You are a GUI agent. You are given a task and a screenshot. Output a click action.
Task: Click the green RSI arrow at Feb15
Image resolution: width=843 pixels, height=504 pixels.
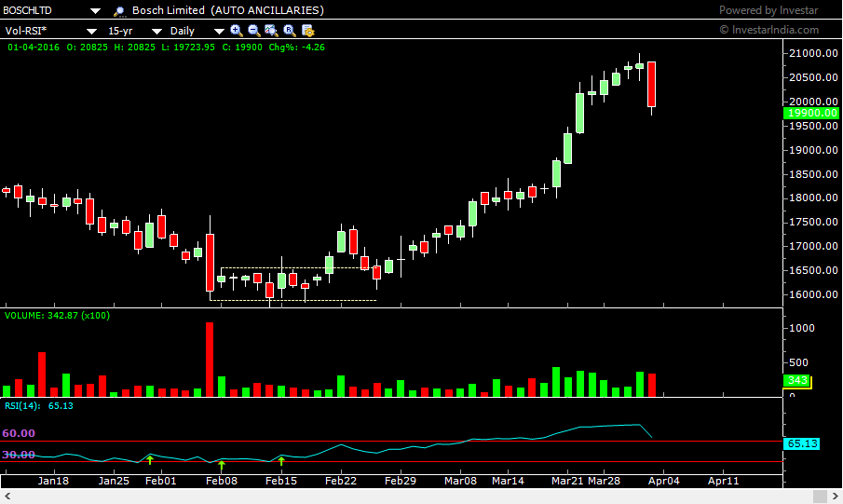tap(281, 461)
